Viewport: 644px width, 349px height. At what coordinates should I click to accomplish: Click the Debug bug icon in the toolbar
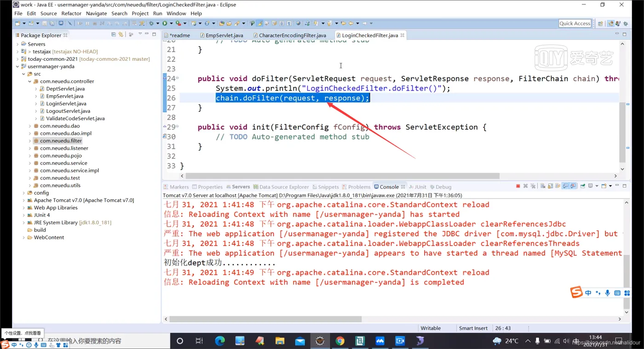coord(151,23)
